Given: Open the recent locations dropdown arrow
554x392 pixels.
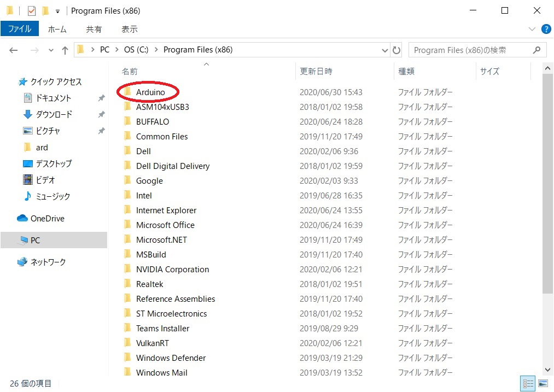Looking at the screenshot, I should (51, 50).
